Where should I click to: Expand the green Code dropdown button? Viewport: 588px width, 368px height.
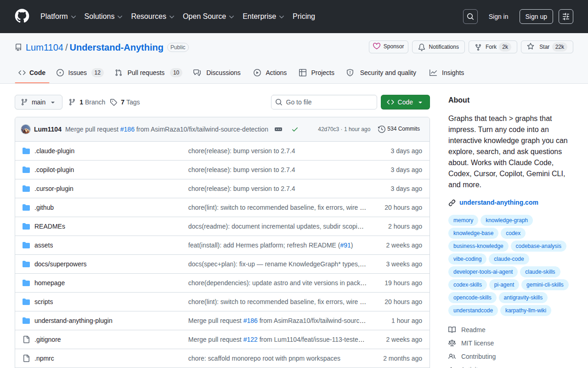coord(405,102)
